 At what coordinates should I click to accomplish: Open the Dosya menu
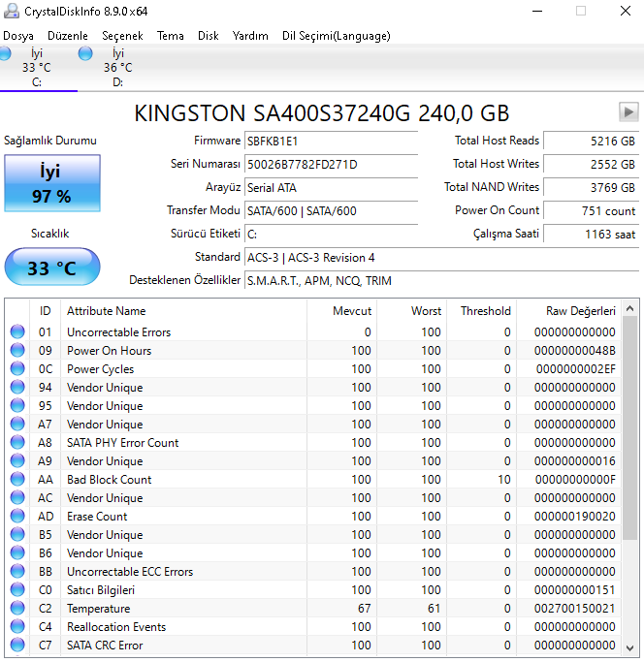[18, 36]
